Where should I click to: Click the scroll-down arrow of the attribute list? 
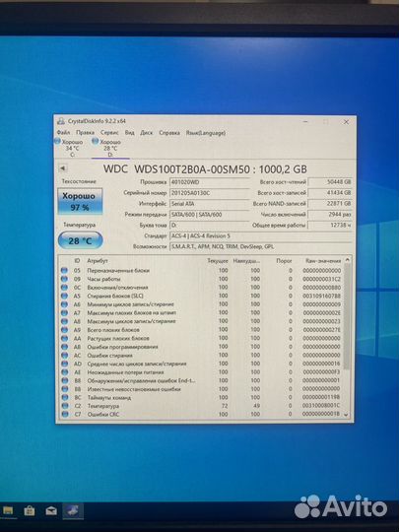coord(347,414)
